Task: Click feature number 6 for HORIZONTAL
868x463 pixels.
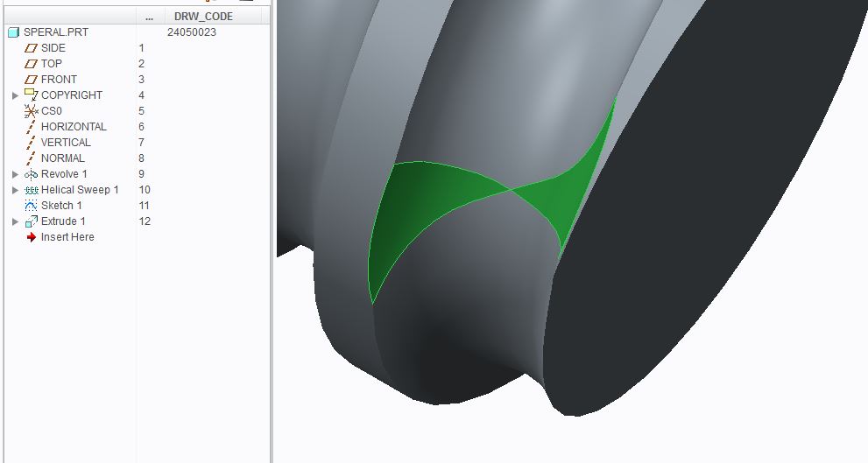Action: [x=142, y=127]
